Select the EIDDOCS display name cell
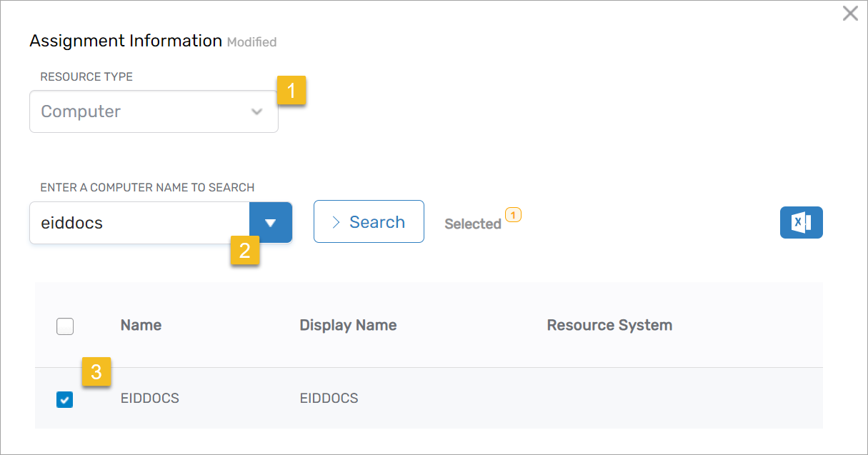This screenshot has width=868, height=455. (329, 399)
